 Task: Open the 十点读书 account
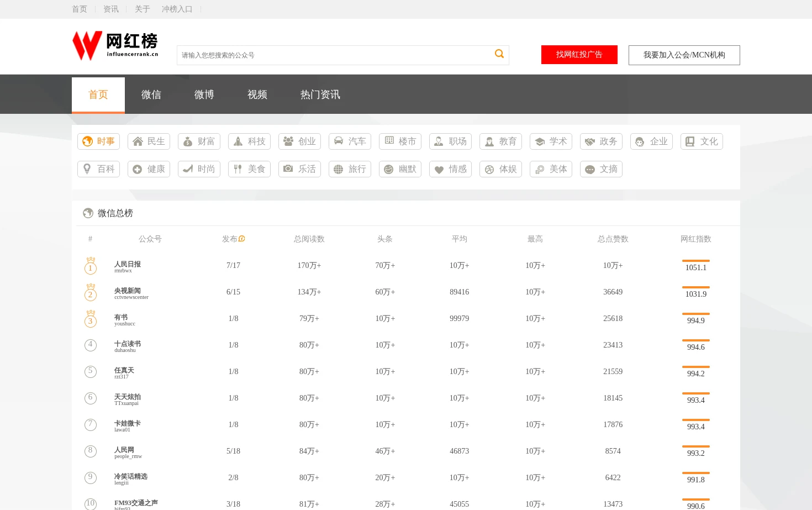pos(128,344)
